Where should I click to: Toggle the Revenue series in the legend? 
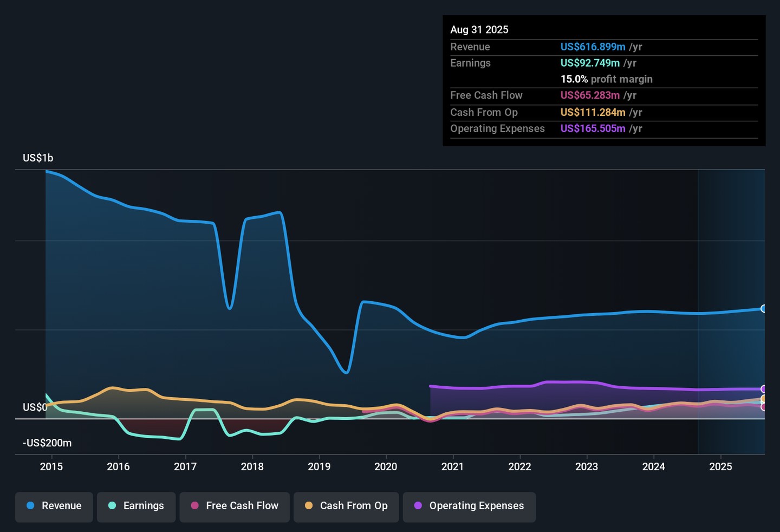click(54, 506)
